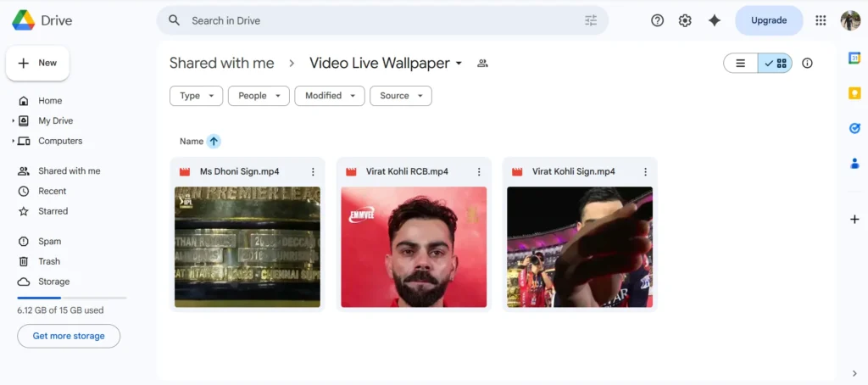
Task: Open the search options filter icon
Action: click(x=591, y=20)
